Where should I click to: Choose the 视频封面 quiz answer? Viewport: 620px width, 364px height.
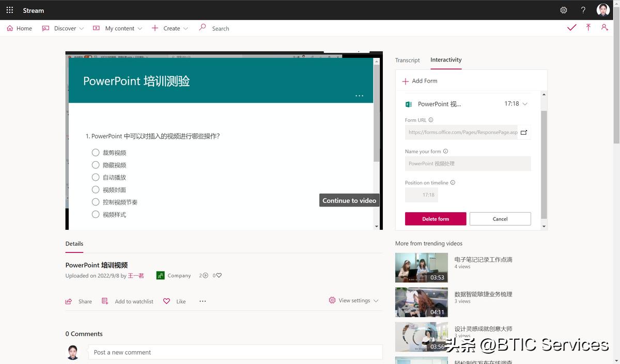(95, 189)
